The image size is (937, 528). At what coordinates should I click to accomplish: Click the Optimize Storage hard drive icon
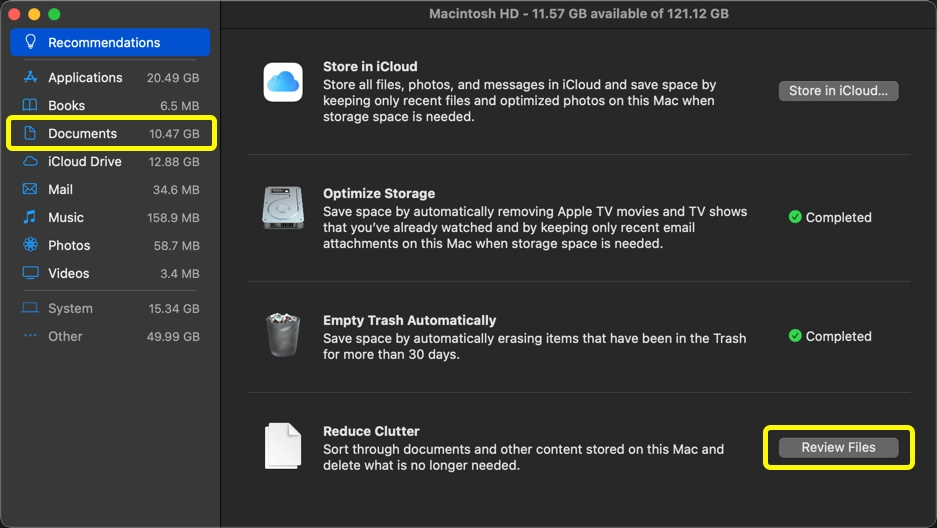click(282, 209)
